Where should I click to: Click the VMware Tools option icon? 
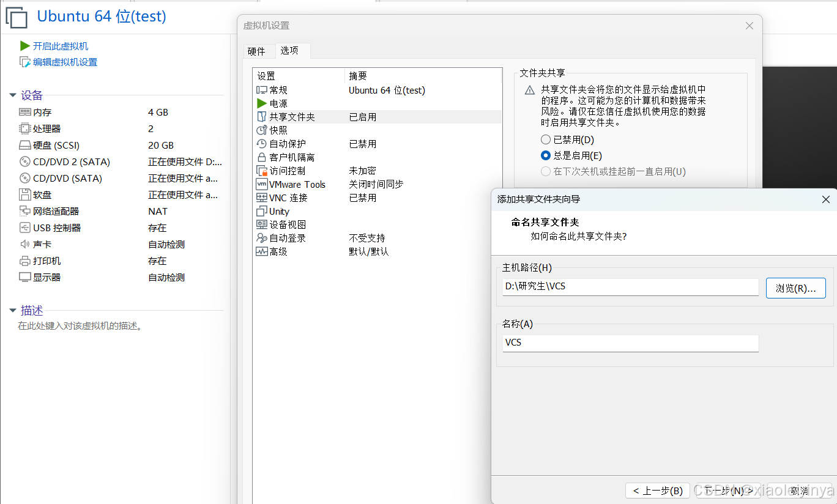tap(262, 185)
